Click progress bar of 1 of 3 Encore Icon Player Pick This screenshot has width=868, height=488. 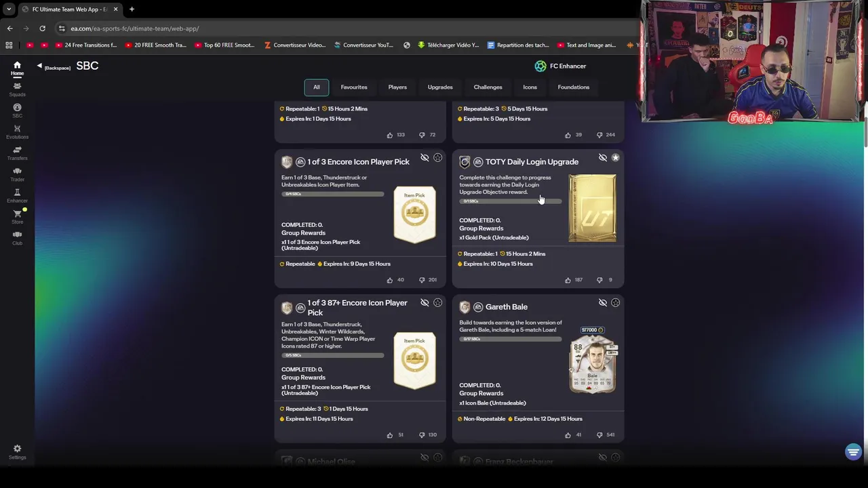pos(333,194)
